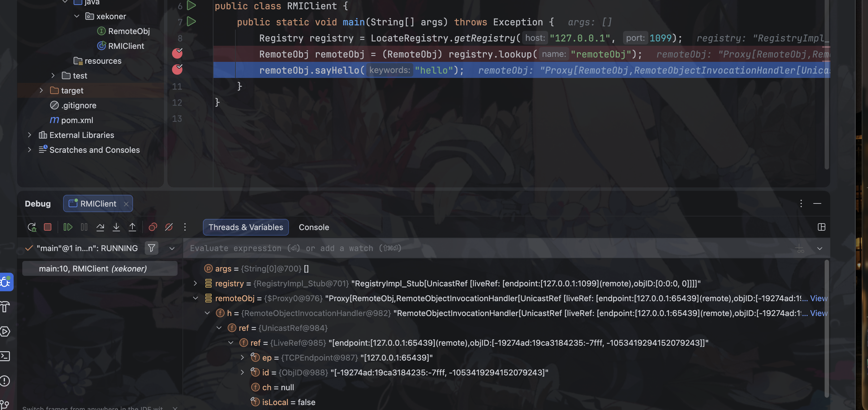Collapse the remoteObj variable entry
Screen dimensions: 868x410
(x=196, y=298)
